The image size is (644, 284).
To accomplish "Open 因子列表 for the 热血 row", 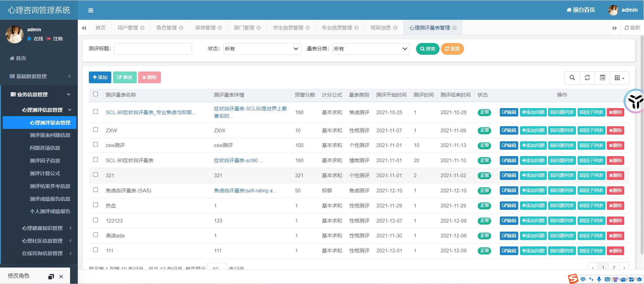I will point(591,205).
